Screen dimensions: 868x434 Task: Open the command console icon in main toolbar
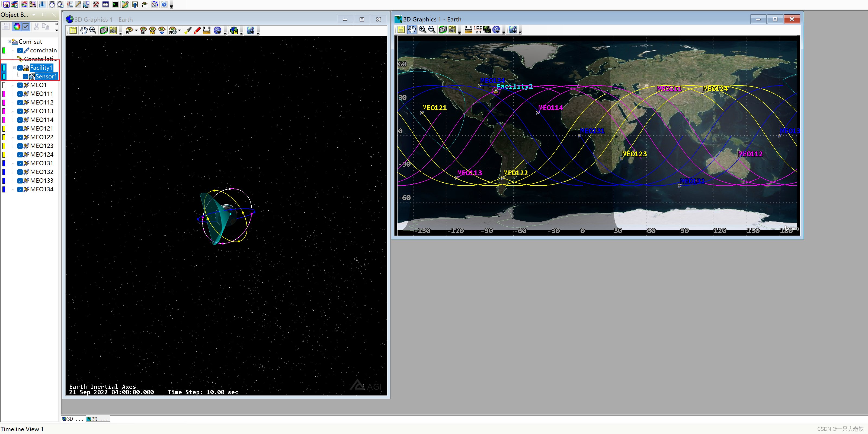click(x=115, y=4)
